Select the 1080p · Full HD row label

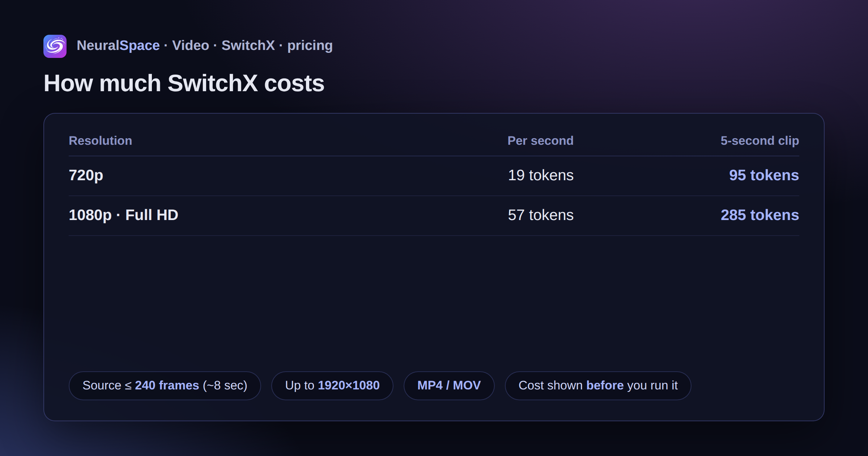click(123, 215)
